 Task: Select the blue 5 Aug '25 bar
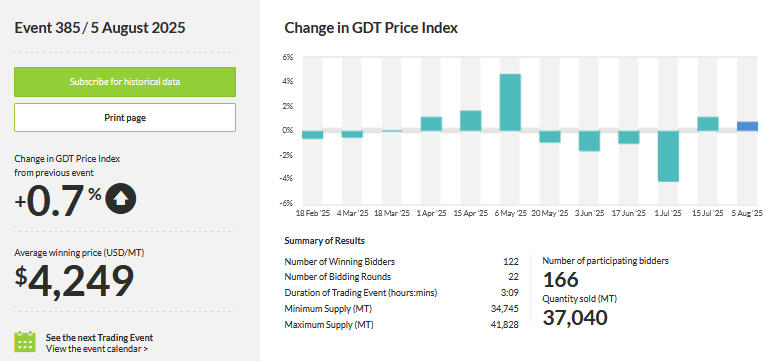coord(747,126)
